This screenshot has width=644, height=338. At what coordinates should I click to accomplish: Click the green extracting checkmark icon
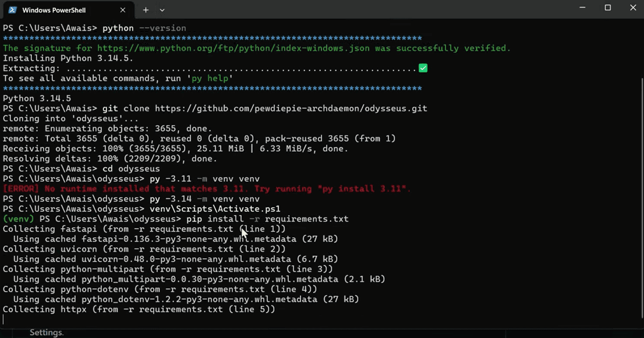[x=423, y=68]
